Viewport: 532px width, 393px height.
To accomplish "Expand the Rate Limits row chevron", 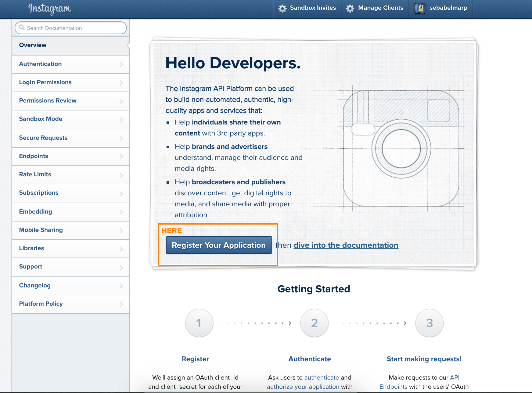I will click(121, 175).
